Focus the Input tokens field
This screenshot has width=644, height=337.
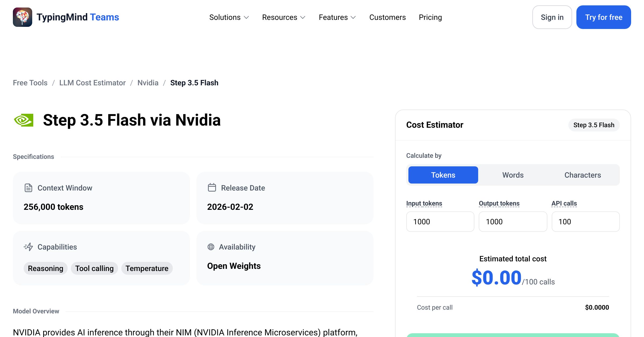440,222
